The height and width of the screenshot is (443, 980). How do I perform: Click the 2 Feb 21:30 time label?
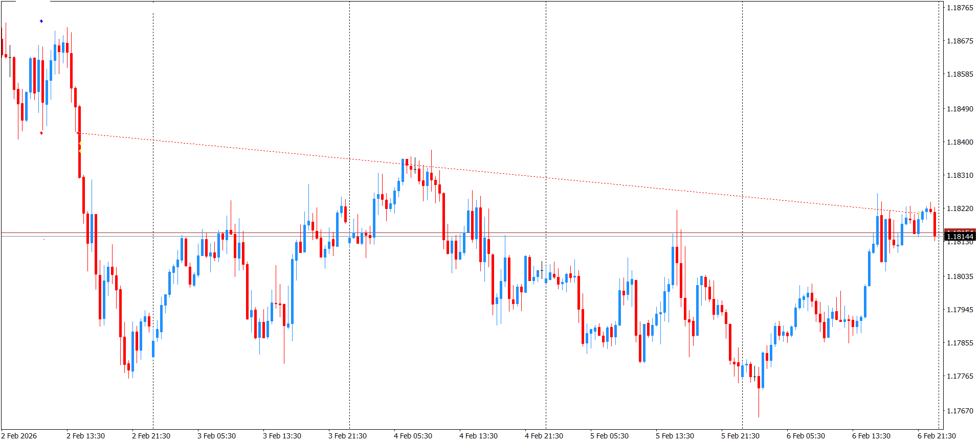pos(151,436)
